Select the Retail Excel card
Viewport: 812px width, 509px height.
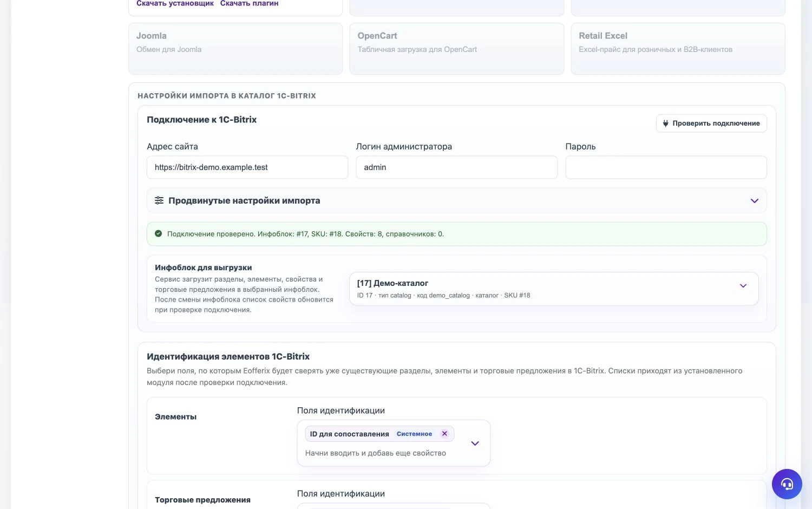click(678, 49)
